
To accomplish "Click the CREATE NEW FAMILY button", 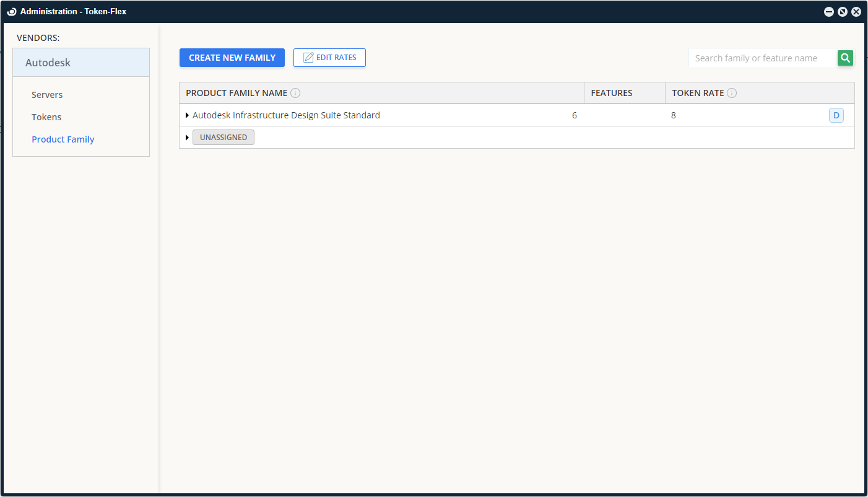I will click(x=232, y=57).
